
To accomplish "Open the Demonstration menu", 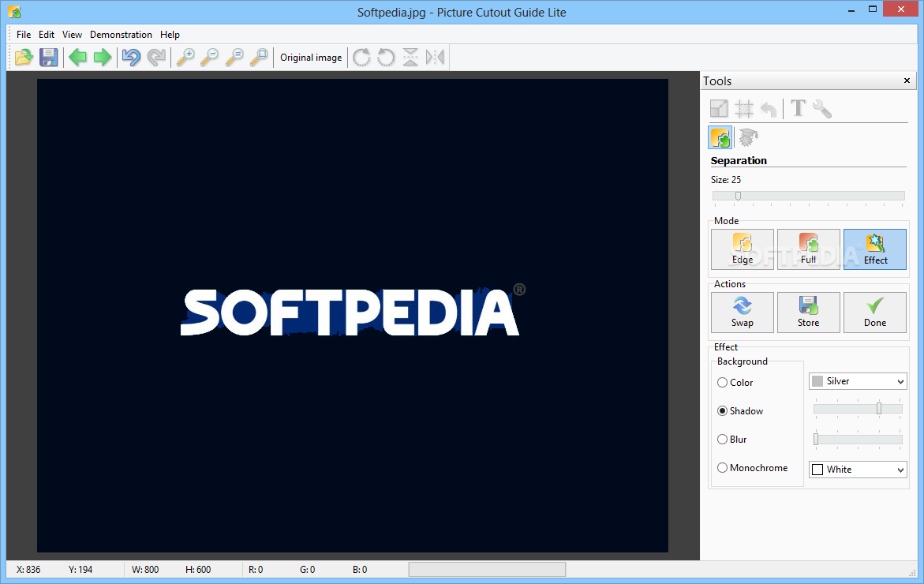I will click(x=121, y=35).
